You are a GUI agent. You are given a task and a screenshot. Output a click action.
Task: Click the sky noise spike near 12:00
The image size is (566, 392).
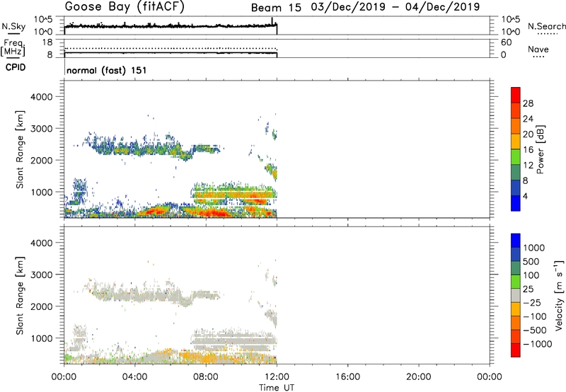click(x=272, y=21)
